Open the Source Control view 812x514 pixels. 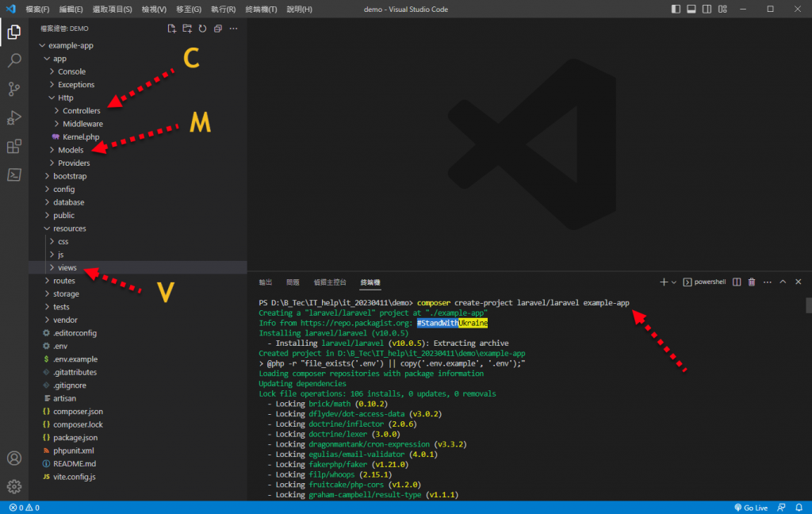14,89
